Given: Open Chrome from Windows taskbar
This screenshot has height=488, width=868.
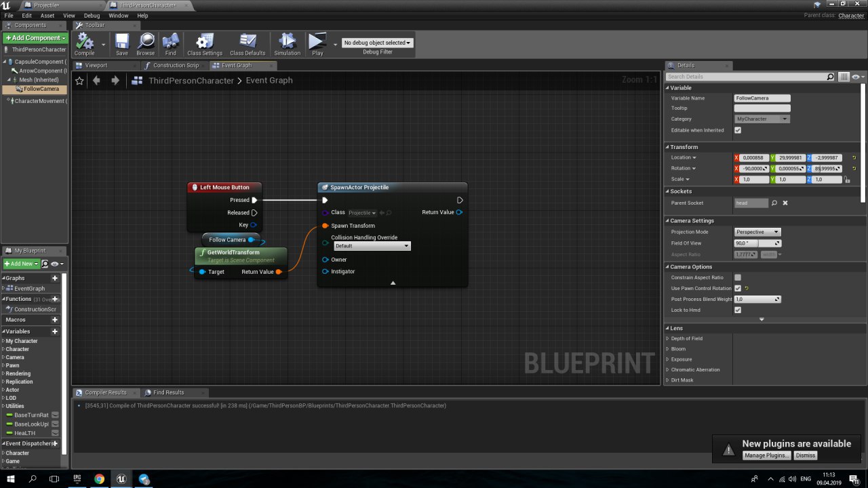Looking at the screenshot, I should pyautogui.click(x=99, y=479).
